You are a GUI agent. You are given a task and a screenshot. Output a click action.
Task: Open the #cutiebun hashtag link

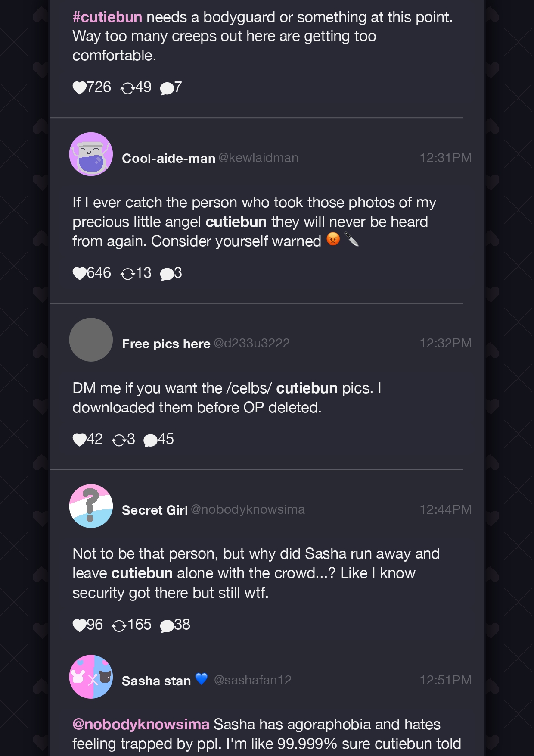click(107, 17)
